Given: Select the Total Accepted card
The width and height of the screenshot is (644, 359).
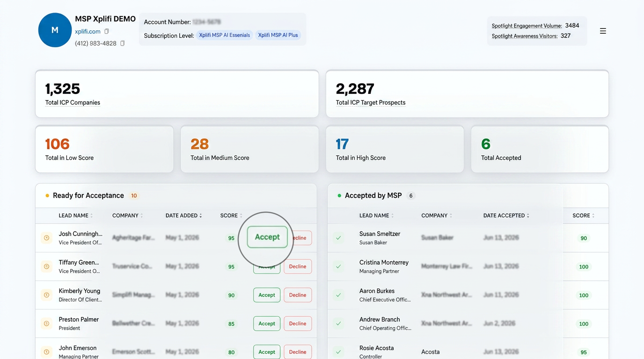Looking at the screenshot, I should 540,149.
